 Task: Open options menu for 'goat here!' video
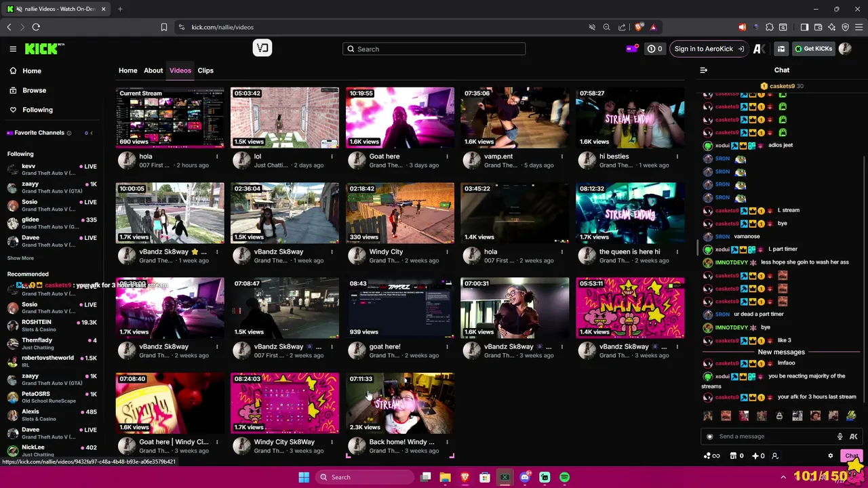(447, 347)
